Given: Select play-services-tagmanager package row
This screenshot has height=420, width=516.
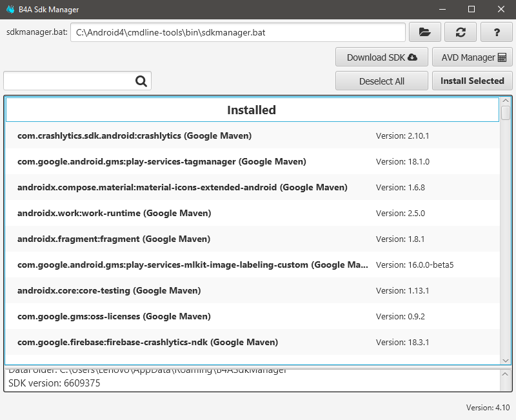Looking at the screenshot, I should (252, 161).
